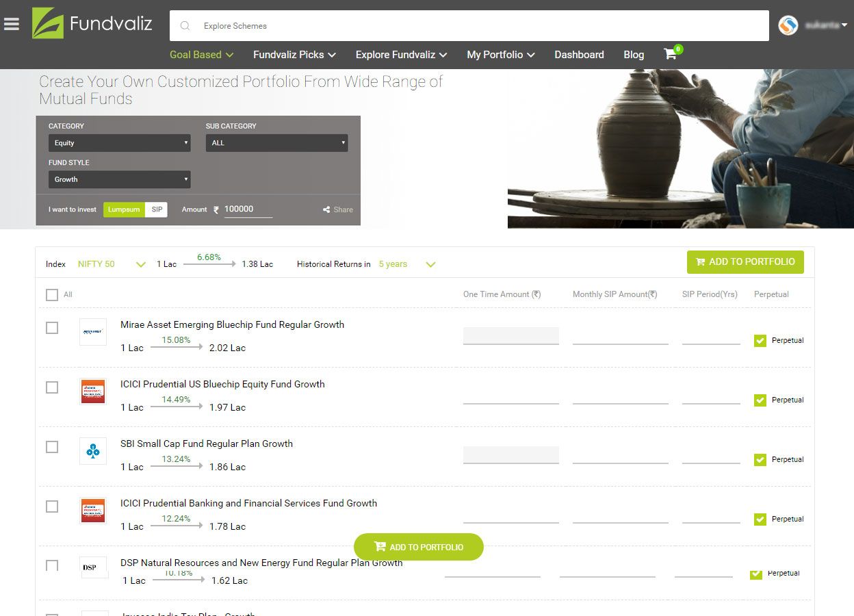The image size is (854, 616).
Task: Open the My Portfolio menu
Action: coord(501,55)
